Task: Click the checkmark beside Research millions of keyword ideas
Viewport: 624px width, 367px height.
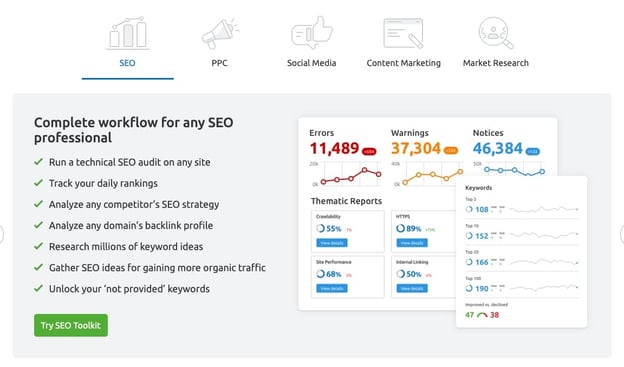Action: 38,246
